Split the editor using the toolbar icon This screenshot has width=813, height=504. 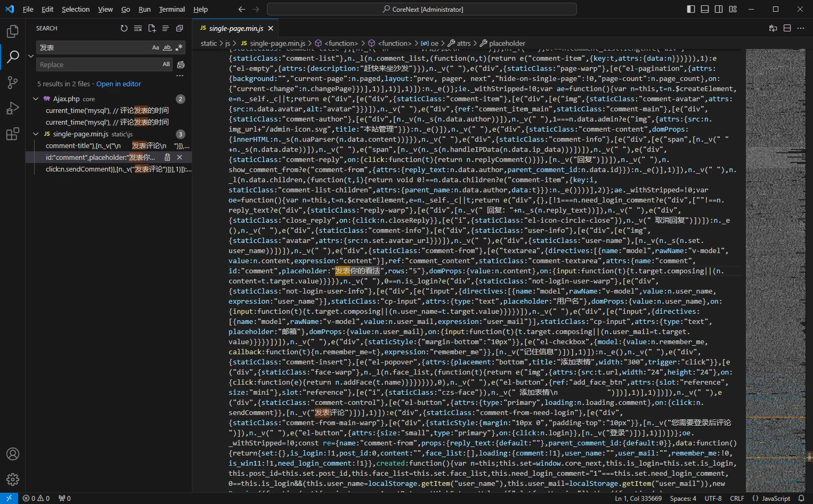click(787, 28)
